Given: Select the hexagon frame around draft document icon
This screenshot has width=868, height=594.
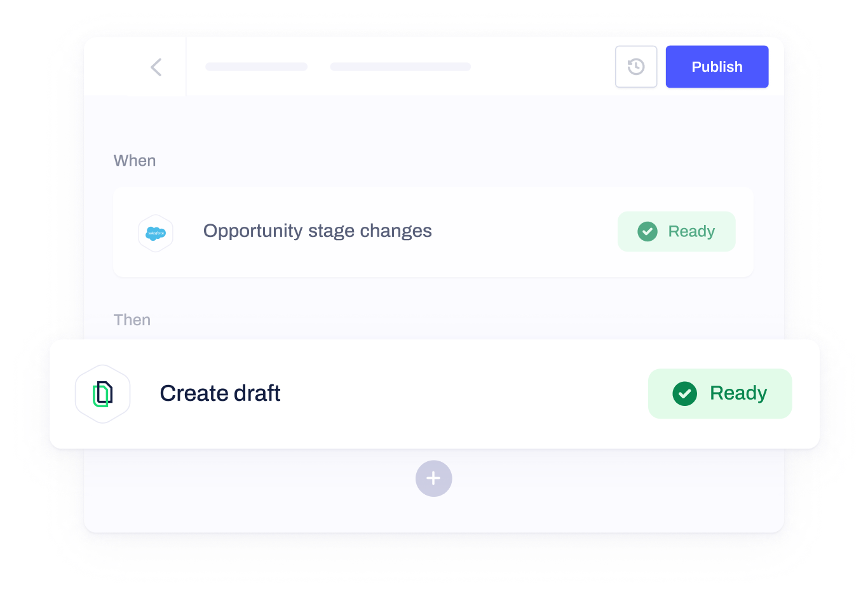Looking at the screenshot, I should (x=103, y=394).
